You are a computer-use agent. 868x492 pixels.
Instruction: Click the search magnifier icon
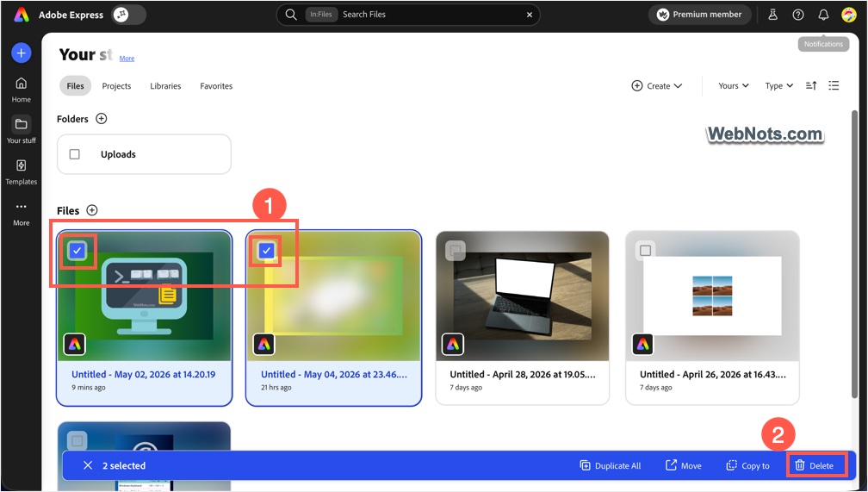(x=291, y=15)
